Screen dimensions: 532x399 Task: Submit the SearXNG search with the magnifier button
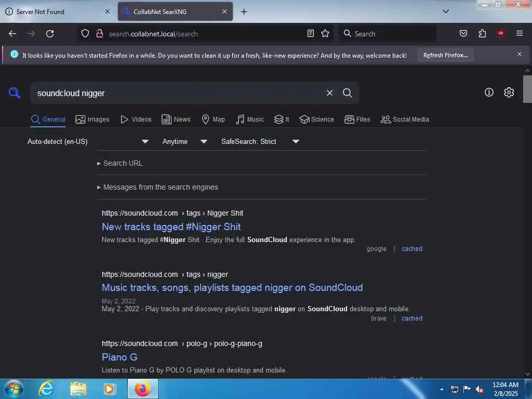tap(347, 93)
